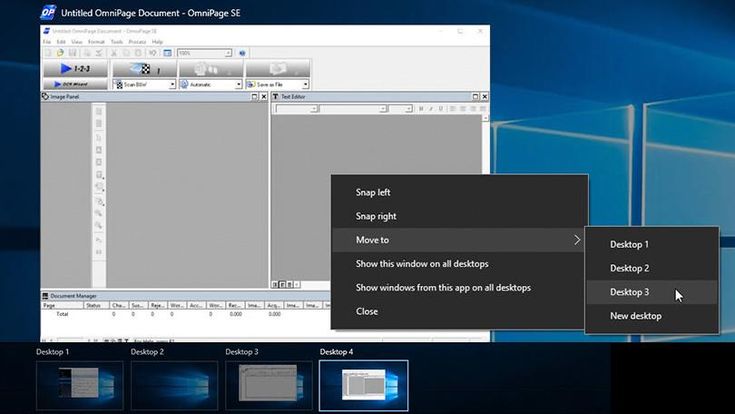Toggle Underline in Text Editor toolbar

[441, 109]
